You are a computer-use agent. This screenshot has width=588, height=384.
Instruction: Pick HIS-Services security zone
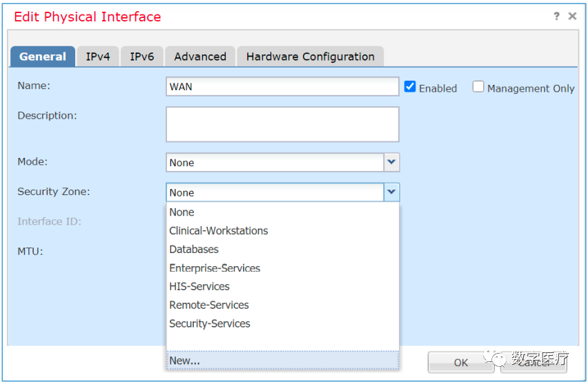199,287
